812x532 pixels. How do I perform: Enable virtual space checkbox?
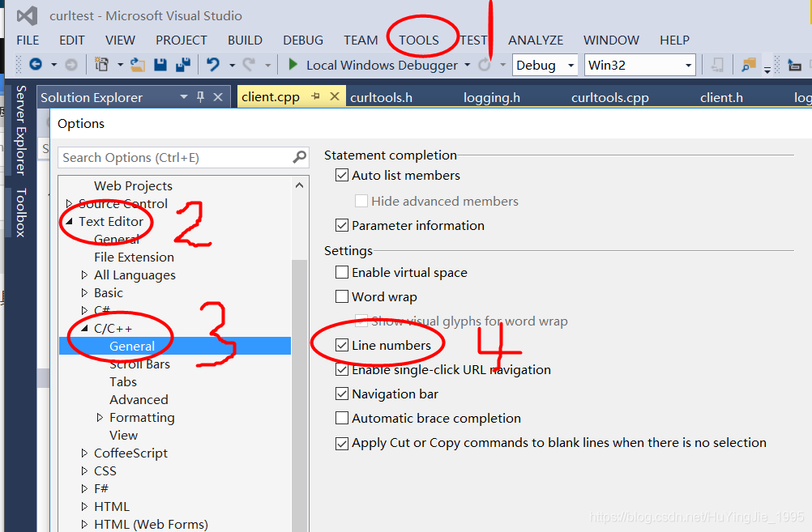coord(342,272)
